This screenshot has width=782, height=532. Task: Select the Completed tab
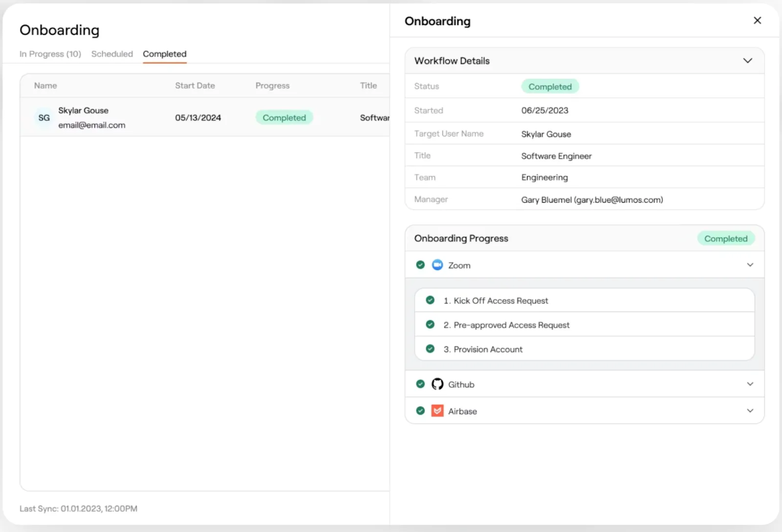[x=165, y=54]
